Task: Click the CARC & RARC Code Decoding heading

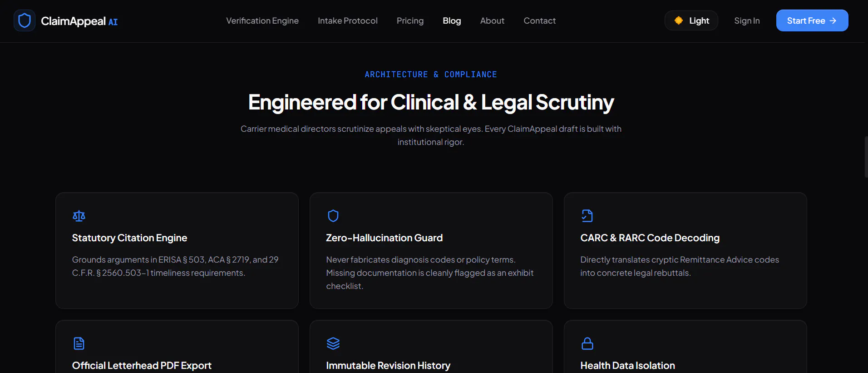Action: (650, 238)
